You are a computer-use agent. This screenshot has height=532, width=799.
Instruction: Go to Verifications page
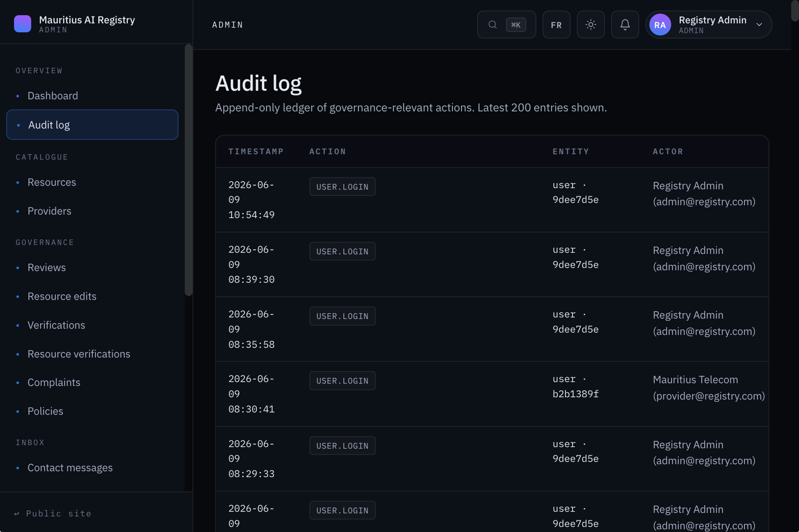[92, 325]
